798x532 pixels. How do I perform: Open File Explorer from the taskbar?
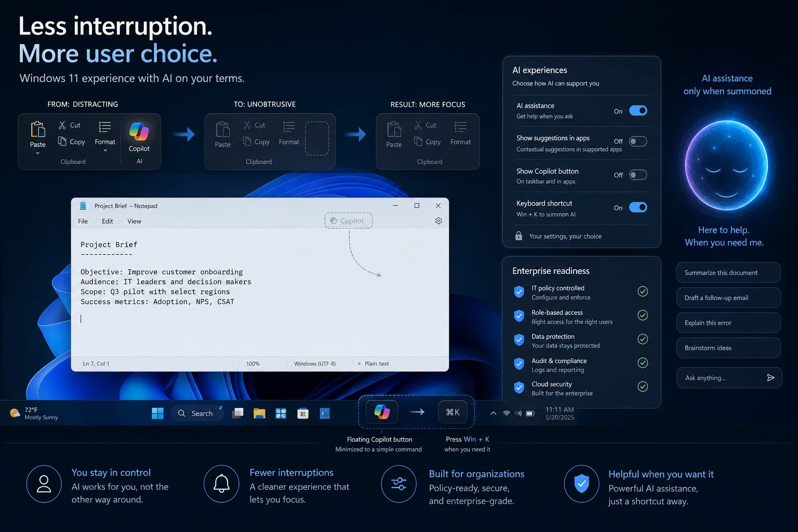point(259,414)
